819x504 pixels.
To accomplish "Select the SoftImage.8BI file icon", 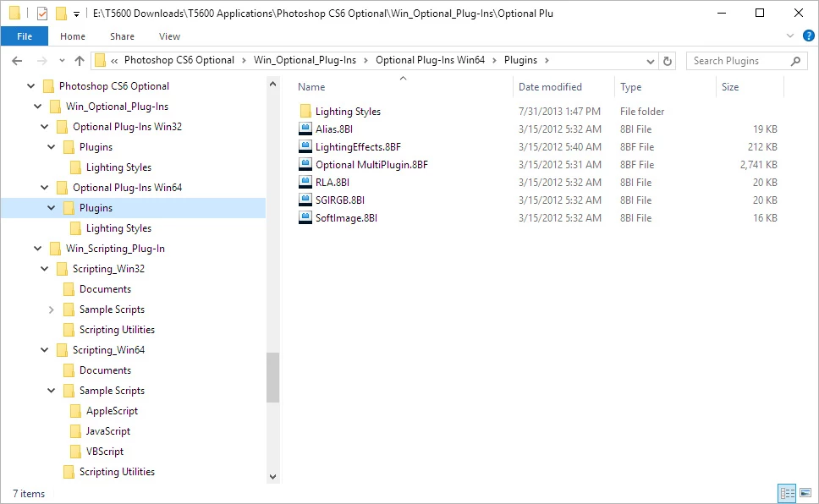I will point(305,218).
